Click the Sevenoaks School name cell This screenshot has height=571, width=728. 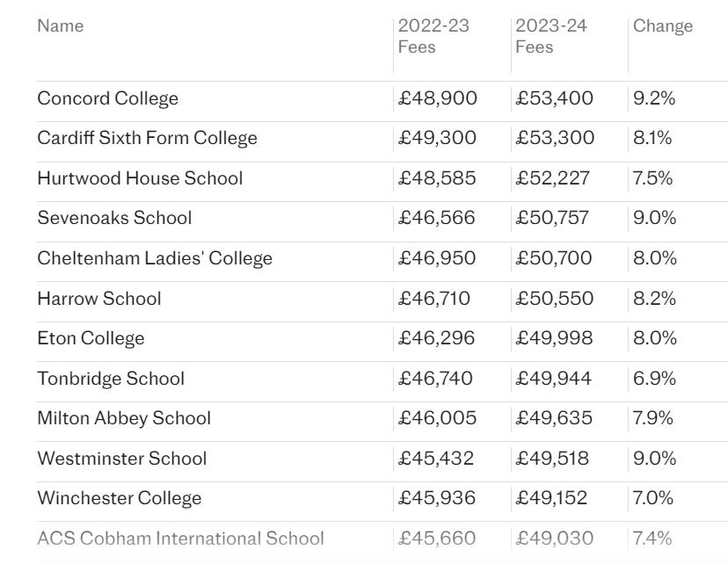point(114,218)
